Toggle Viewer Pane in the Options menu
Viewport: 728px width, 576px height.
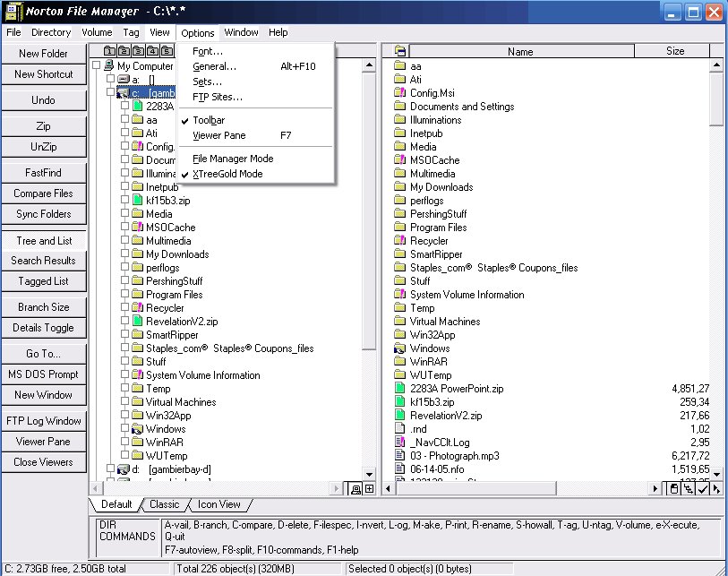(x=255, y=135)
